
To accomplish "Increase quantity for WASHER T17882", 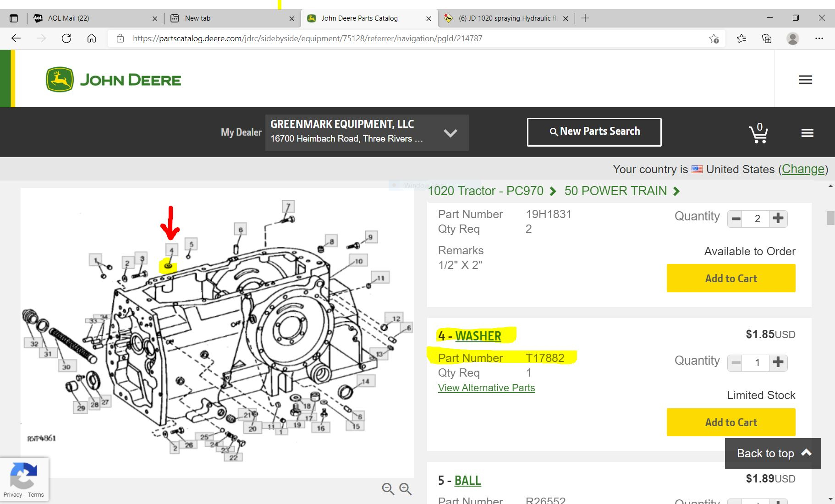I will tap(778, 363).
